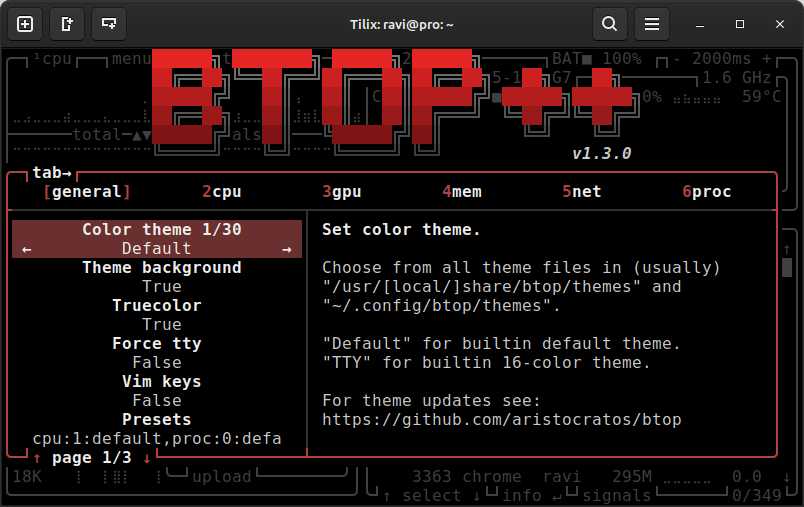This screenshot has width=804, height=507.
Task: Click the Default theme name value
Action: [x=157, y=249]
